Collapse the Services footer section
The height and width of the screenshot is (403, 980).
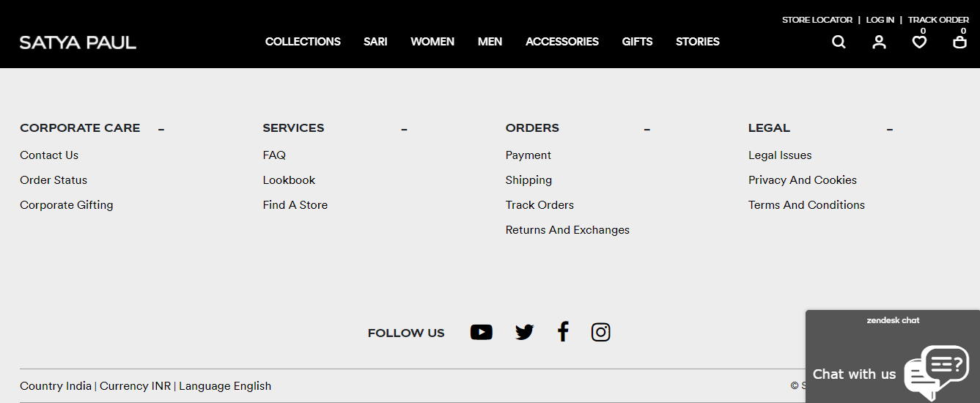tap(404, 130)
